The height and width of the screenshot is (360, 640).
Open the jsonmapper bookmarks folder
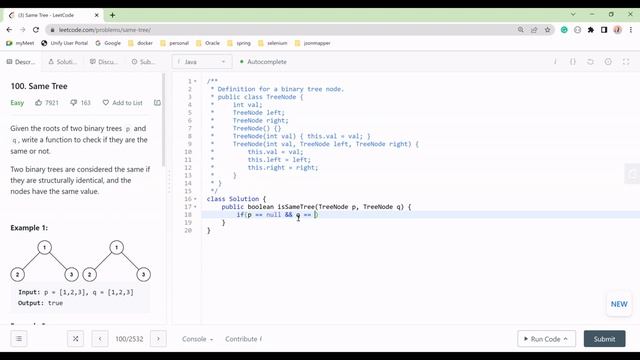pyautogui.click(x=313, y=43)
